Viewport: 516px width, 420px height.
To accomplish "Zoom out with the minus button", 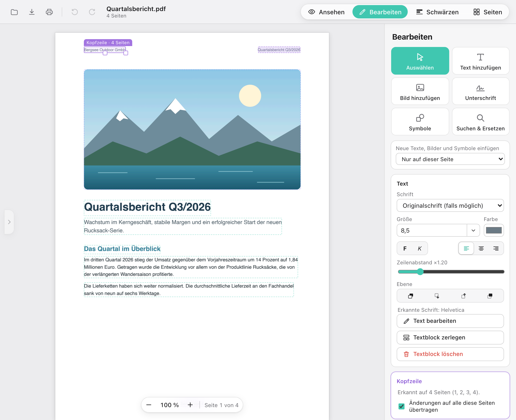I will pos(149,405).
